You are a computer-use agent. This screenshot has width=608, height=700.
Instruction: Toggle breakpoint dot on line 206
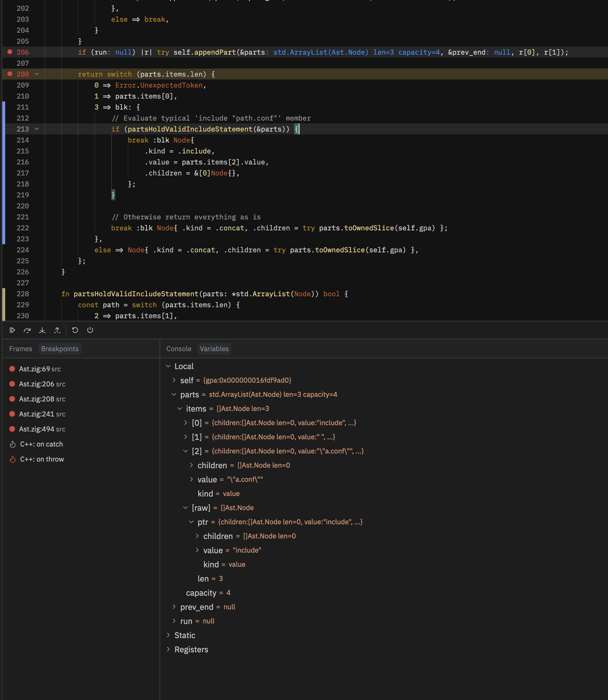point(10,52)
